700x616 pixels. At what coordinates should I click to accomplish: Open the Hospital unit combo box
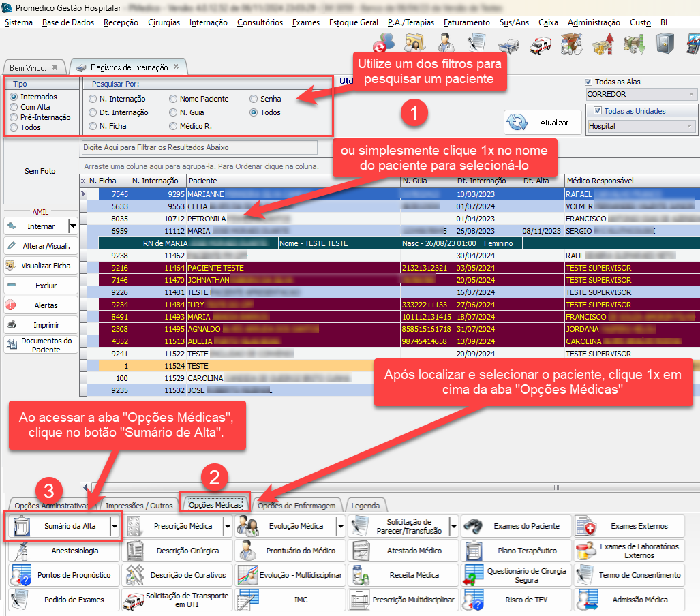(692, 126)
